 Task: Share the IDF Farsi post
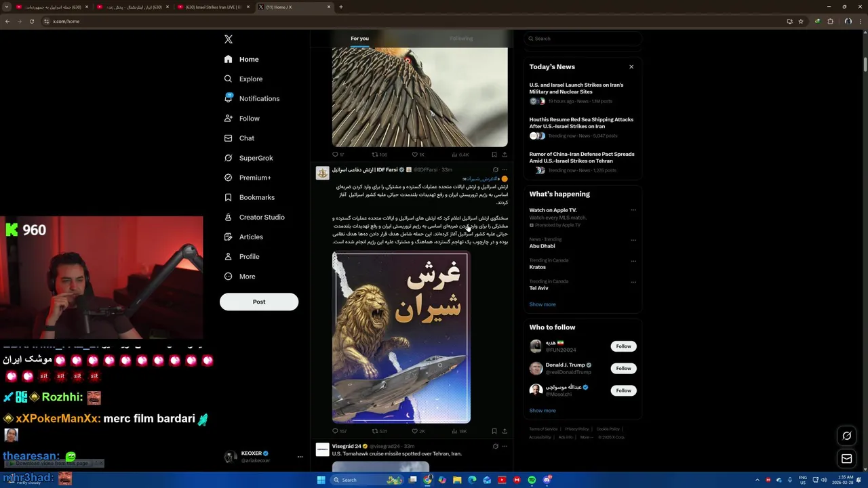pos(505,431)
